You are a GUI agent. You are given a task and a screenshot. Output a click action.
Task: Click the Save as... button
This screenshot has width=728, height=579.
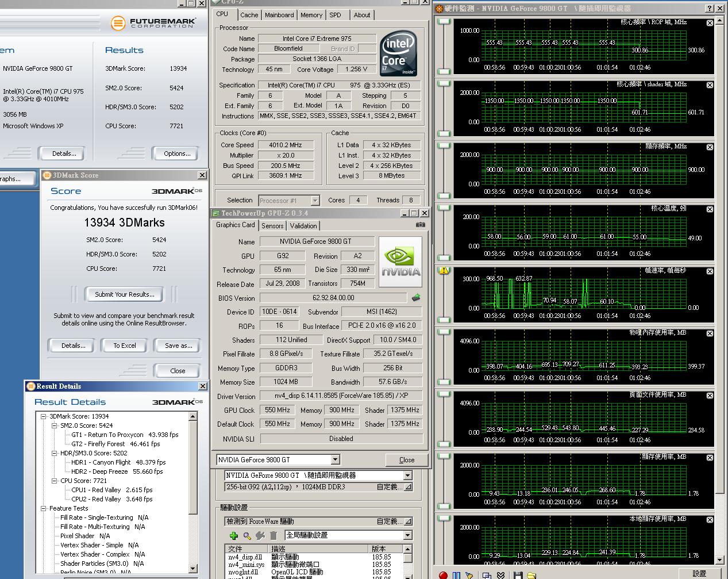click(x=178, y=346)
